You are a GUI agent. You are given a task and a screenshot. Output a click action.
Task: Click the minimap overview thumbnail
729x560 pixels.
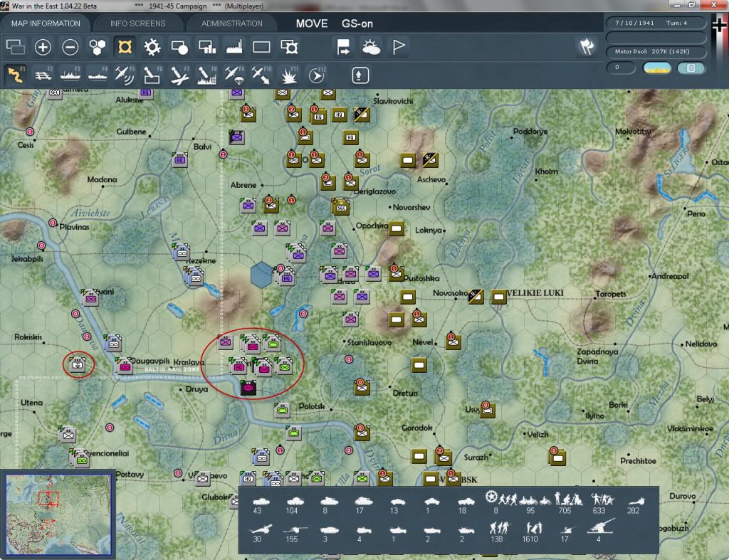[58, 514]
